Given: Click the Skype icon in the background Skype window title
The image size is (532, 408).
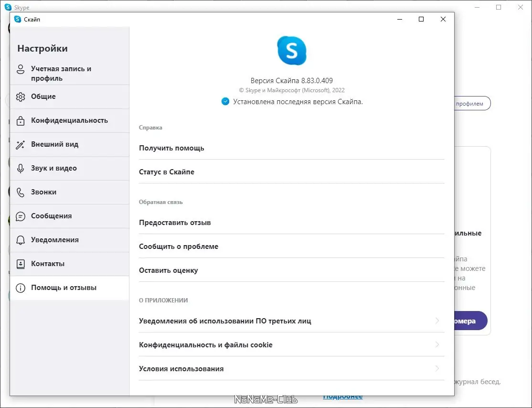Looking at the screenshot, I should 8,7.
